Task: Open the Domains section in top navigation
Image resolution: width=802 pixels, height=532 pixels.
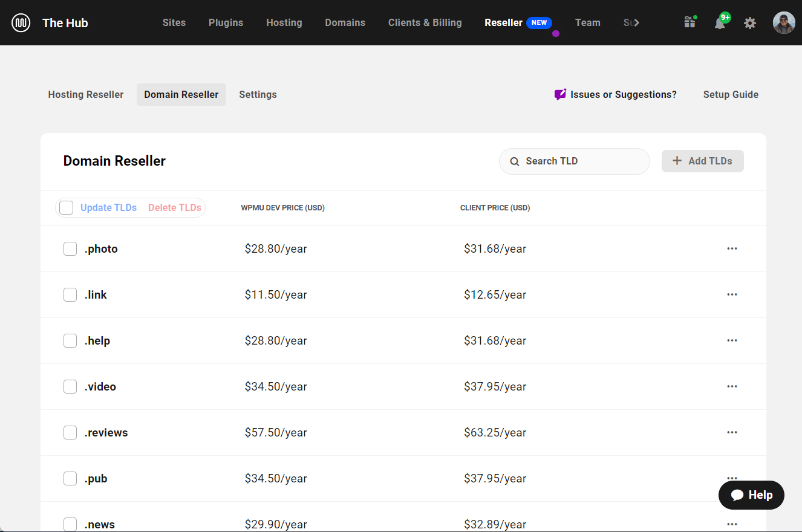Action: pos(345,22)
